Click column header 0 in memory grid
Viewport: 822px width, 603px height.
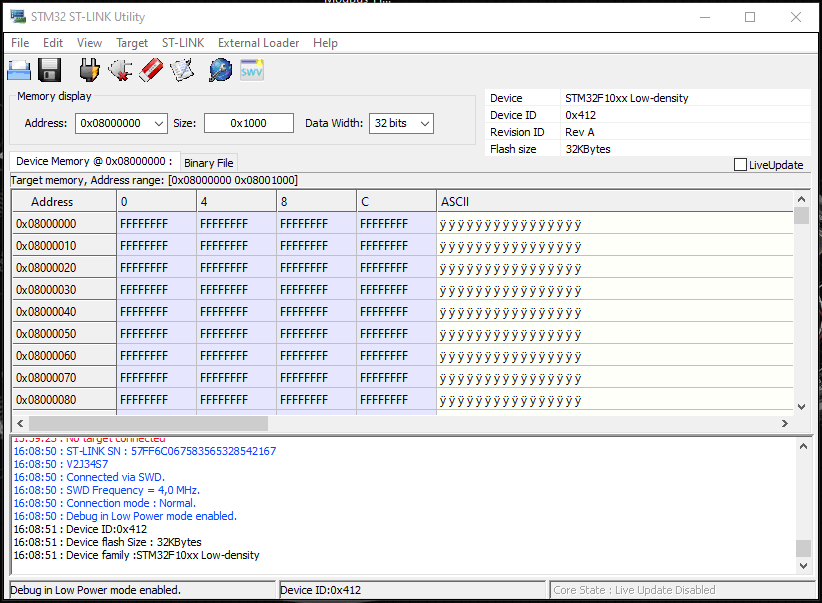tap(156, 201)
